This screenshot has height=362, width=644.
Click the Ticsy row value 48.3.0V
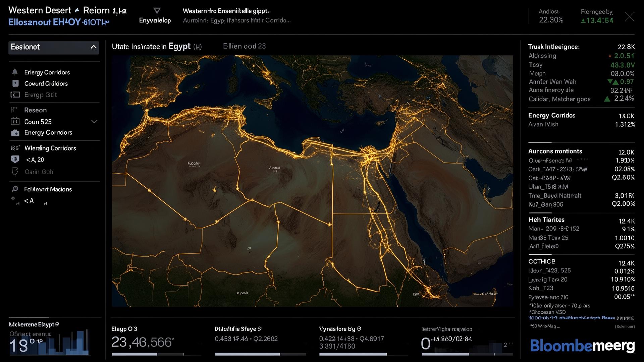(x=623, y=65)
